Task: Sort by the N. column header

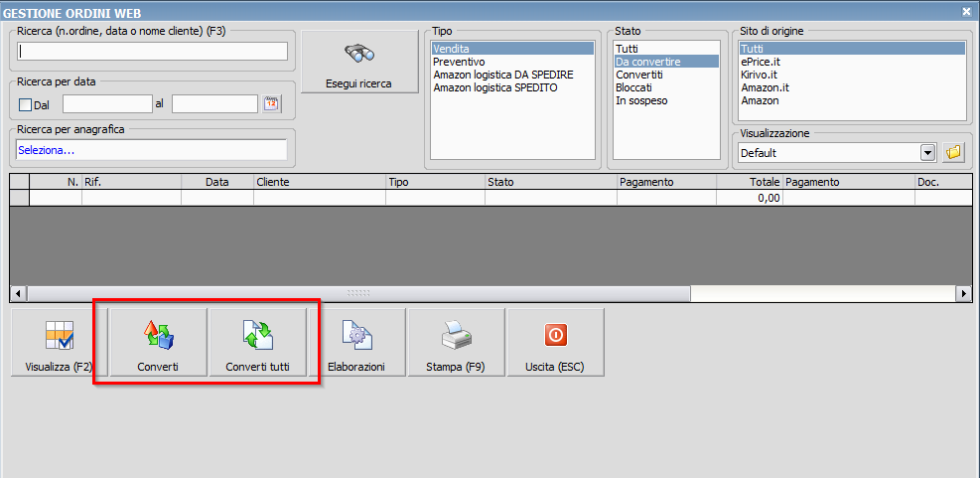Action: pyautogui.click(x=56, y=182)
